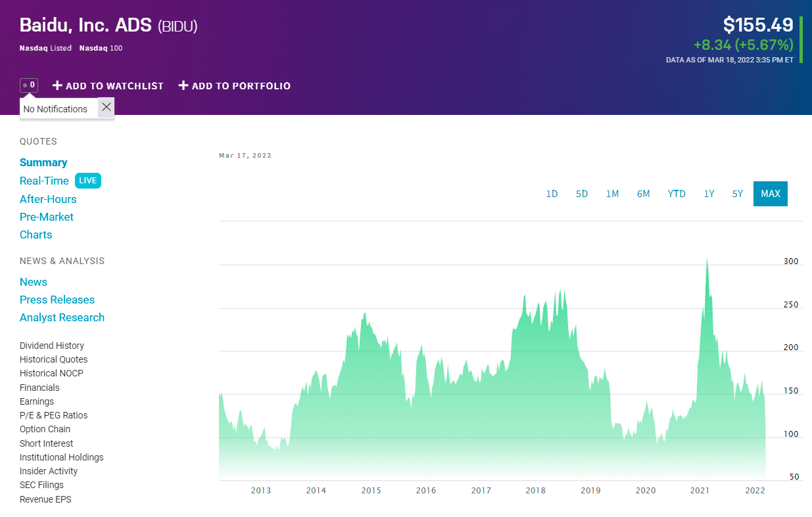Click the +8.34 (+5.67%) change value
The width and height of the screenshot is (812, 517).
pyautogui.click(x=744, y=45)
